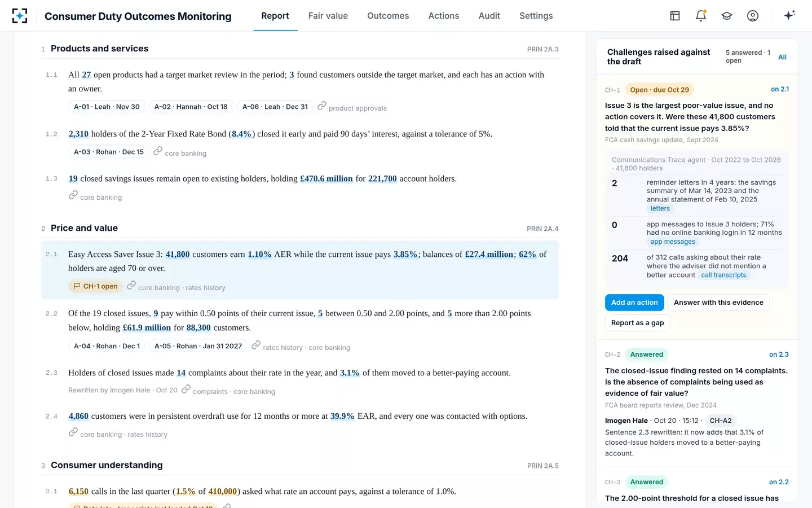Open the layout panel icon
Image resolution: width=812 pixels, height=508 pixels.
coord(675,16)
